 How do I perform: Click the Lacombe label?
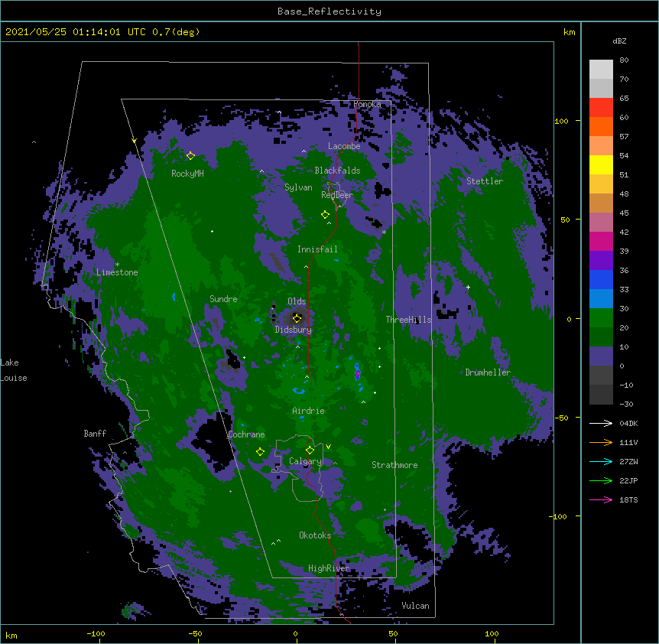344,146
